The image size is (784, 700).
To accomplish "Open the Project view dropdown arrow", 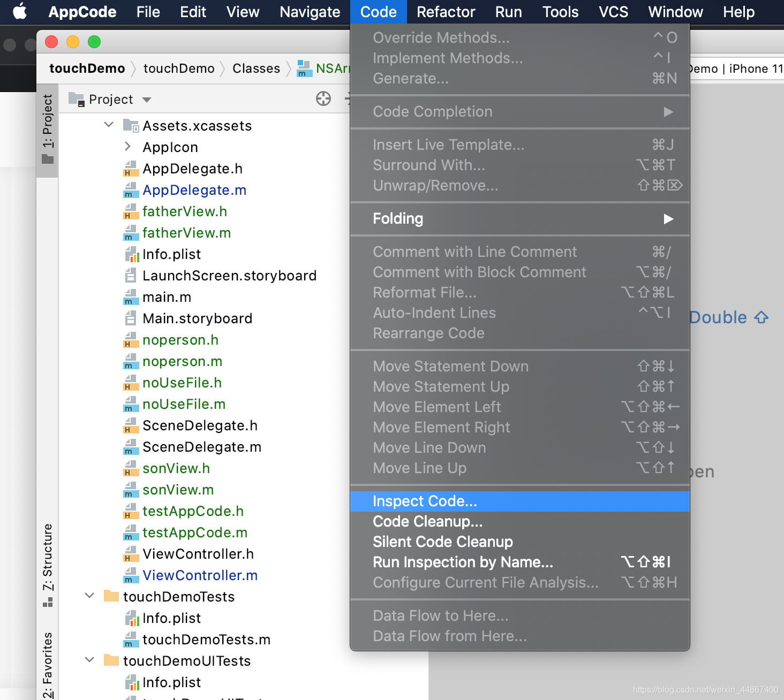I will point(147,100).
